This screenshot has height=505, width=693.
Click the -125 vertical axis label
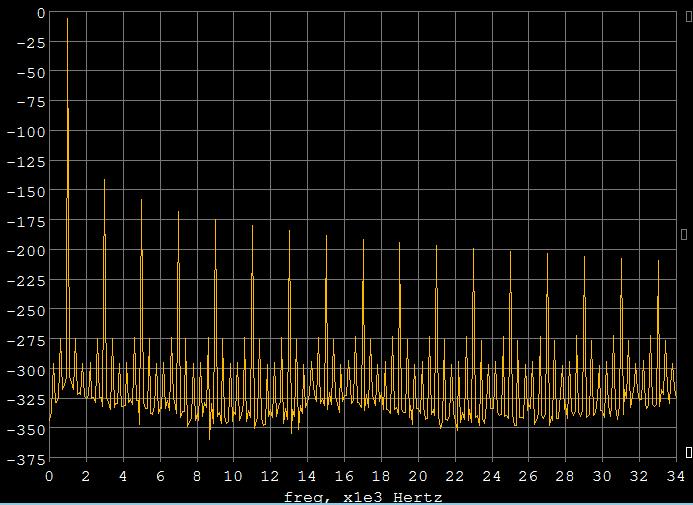(27, 162)
